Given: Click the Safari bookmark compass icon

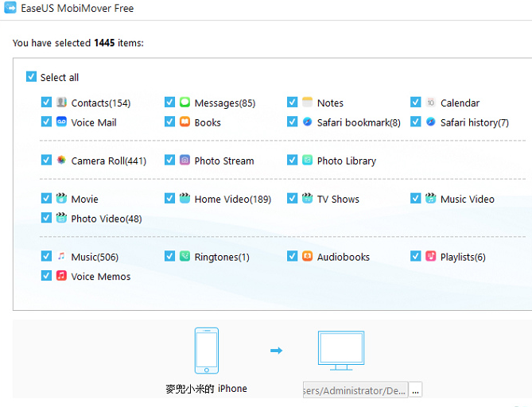Looking at the screenshot, I should click(308, 122).
